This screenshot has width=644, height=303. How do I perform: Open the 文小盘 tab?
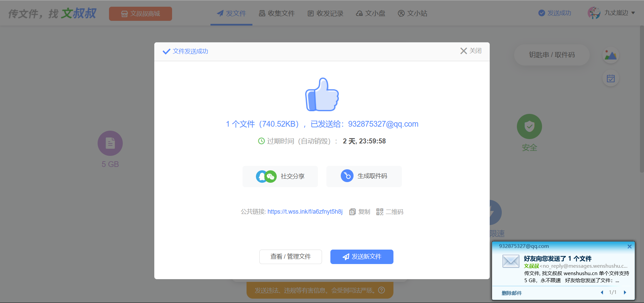click(x=371, y=13)
